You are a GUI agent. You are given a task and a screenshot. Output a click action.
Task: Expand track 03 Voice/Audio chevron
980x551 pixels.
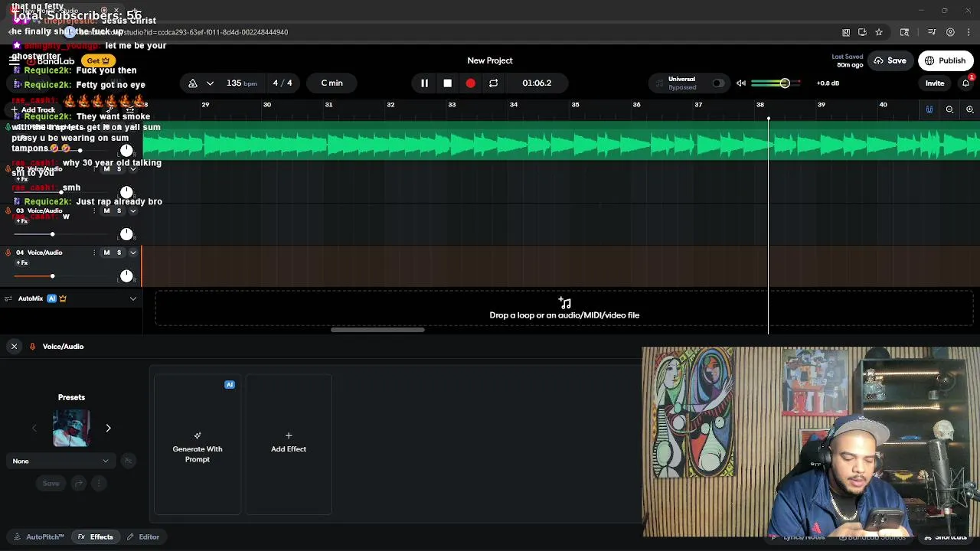click(x=132, y=210)
